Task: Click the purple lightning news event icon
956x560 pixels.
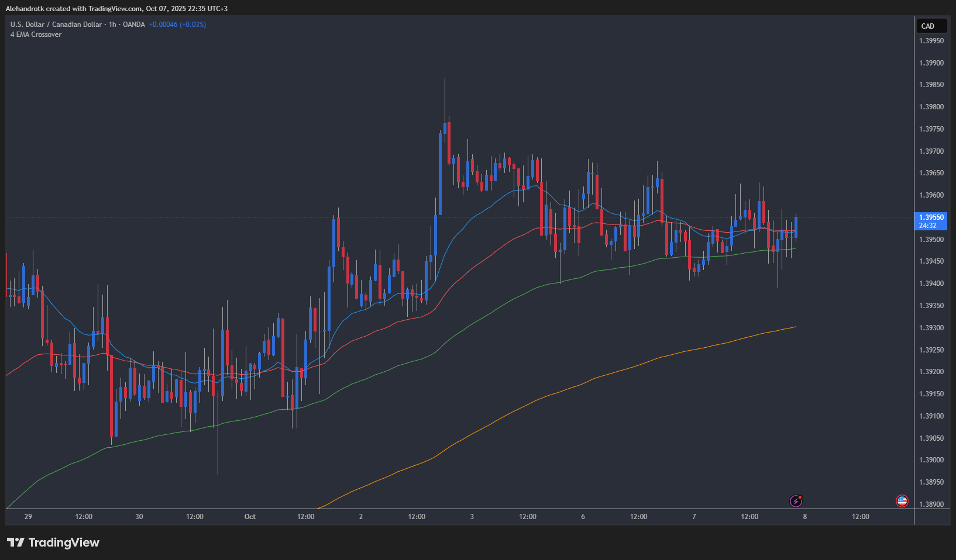Action: (x=796, y=501)
